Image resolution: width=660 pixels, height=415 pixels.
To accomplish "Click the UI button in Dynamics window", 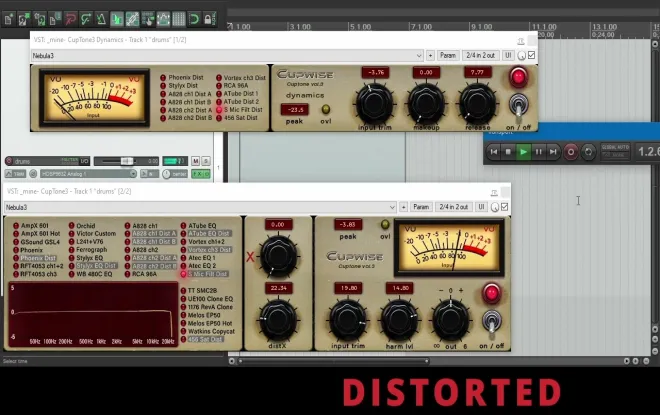I will (x=508, y=56).
